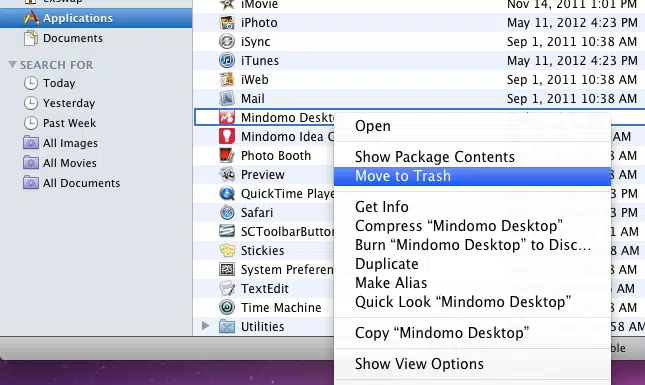Image resolution: width=645 pixels, height=385 pixels.
Task: Click the Mindomo Idea lightbulb icon
Action: click(227, 137)
